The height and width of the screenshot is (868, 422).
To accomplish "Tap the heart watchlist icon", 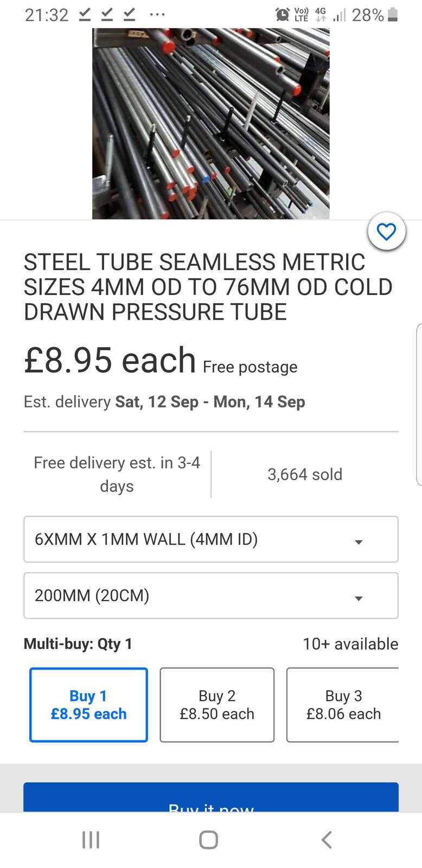I will point(386,232).
